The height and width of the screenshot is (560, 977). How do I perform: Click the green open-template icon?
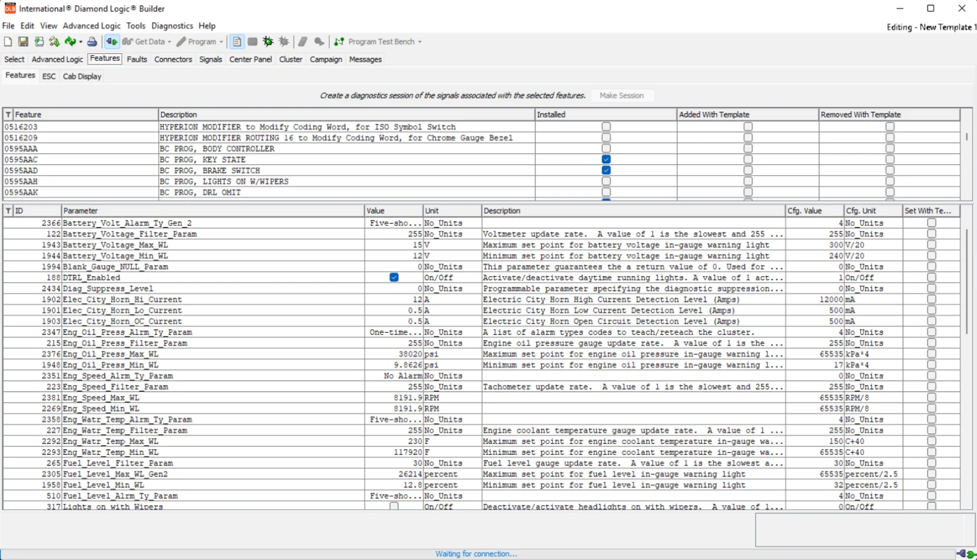(x=39, y=42)
